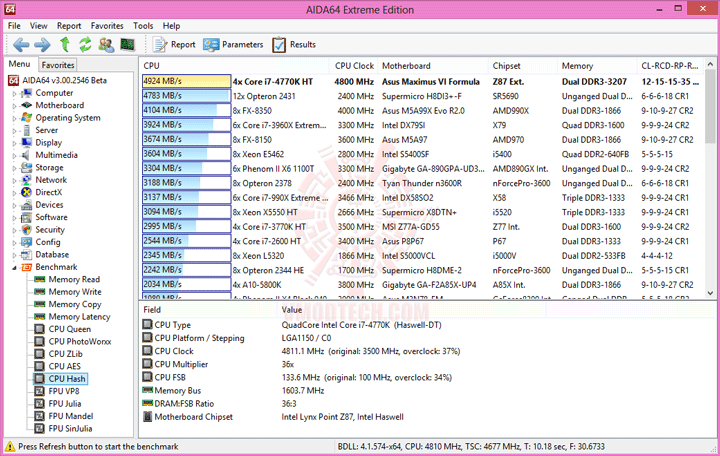Click the users toolbar icon
Viewport: 720px width, 456px height.
107,45
